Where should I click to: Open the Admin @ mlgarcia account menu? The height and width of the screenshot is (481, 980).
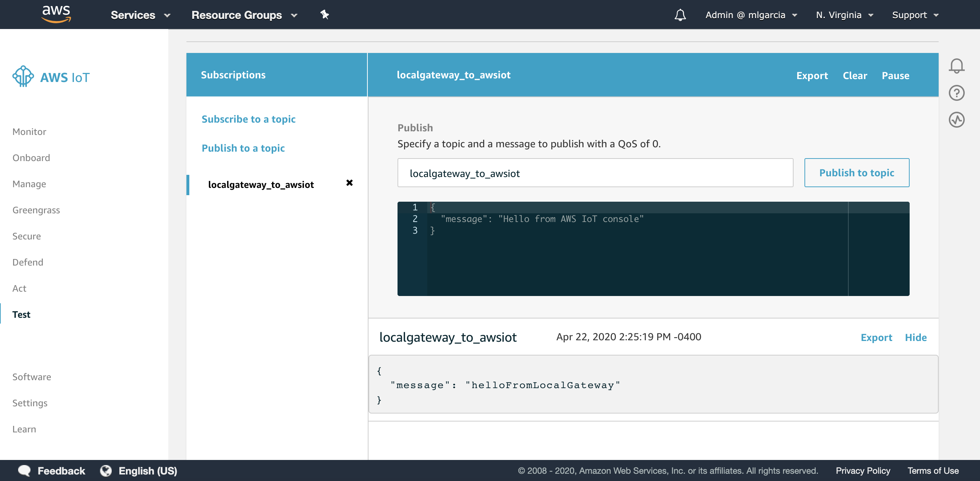click(751, 15)
